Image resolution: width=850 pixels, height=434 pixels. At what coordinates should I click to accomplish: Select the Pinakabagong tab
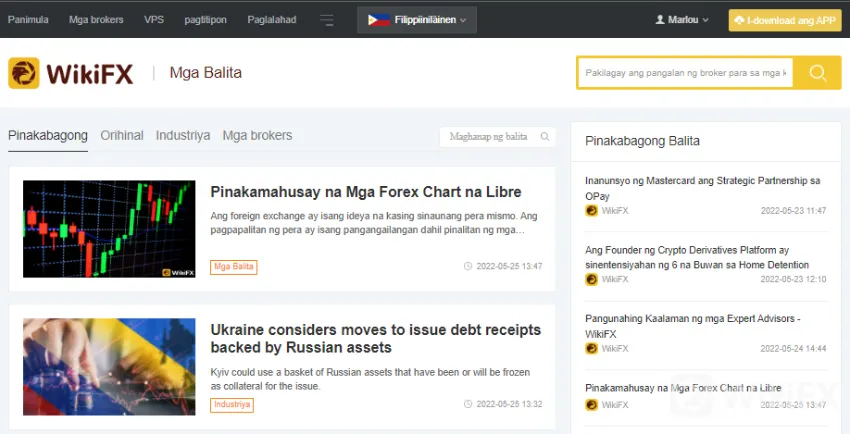coord(48,135)
